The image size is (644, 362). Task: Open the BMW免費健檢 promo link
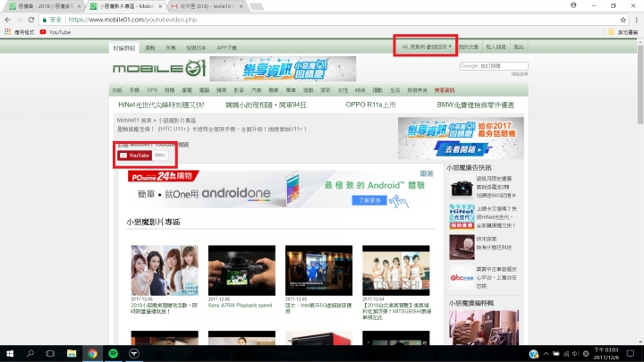(x=475, y=105)
